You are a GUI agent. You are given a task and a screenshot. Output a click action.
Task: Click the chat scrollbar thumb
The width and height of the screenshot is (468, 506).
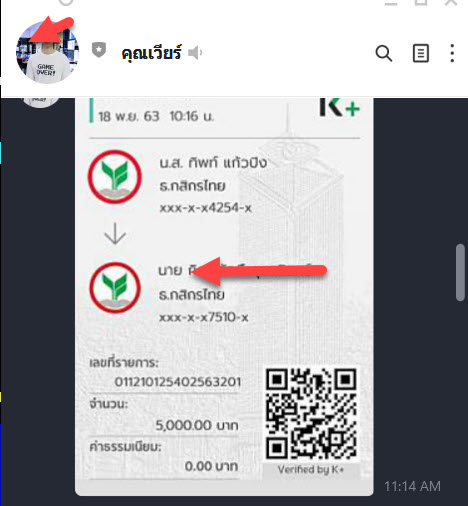click(x=460, y=273)
